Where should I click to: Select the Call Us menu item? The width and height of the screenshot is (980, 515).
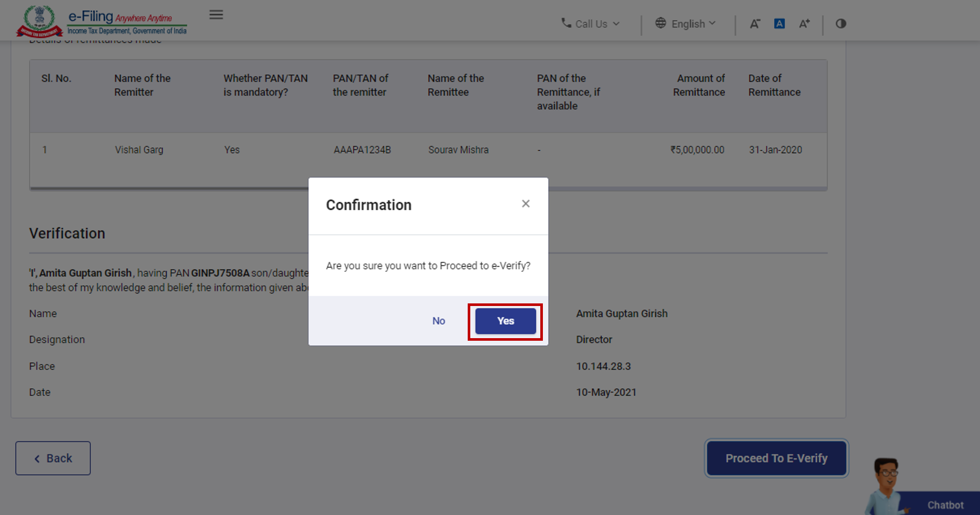click(591, 23)
